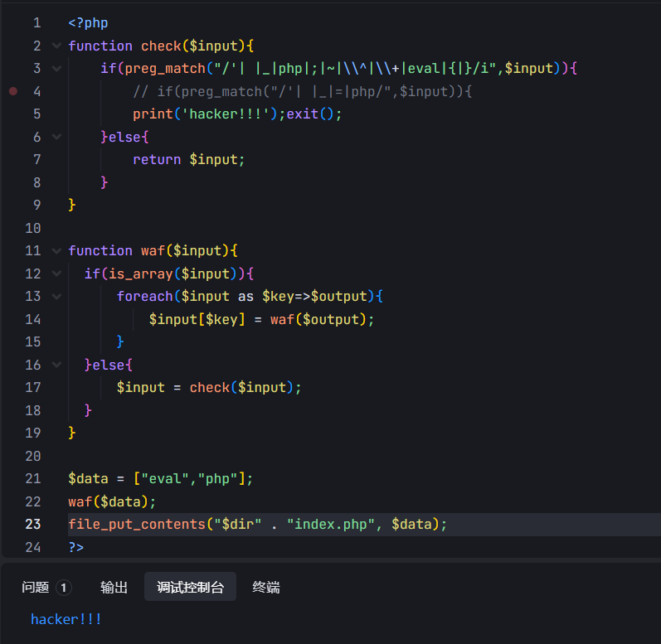Click line number 20 in the gutter
The height and width of the screenshot is (644, 661).
[33, 456]
